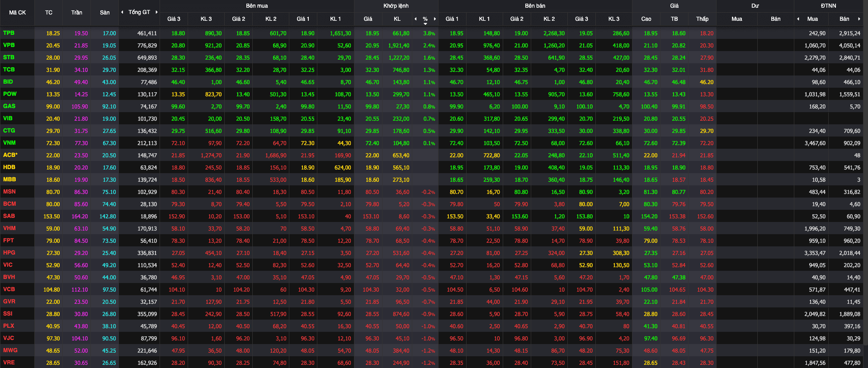Click the -1.2% change for VRE
868x368 pixels.
[428, 363]
